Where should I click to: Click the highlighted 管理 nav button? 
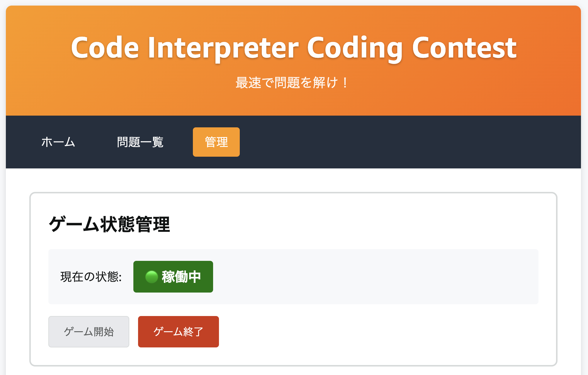(x=216, y=142)
